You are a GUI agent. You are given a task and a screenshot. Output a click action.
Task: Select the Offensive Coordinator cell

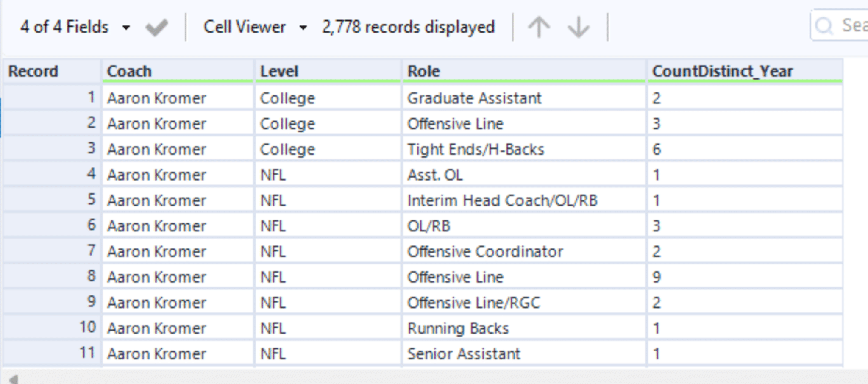[485, 252]
